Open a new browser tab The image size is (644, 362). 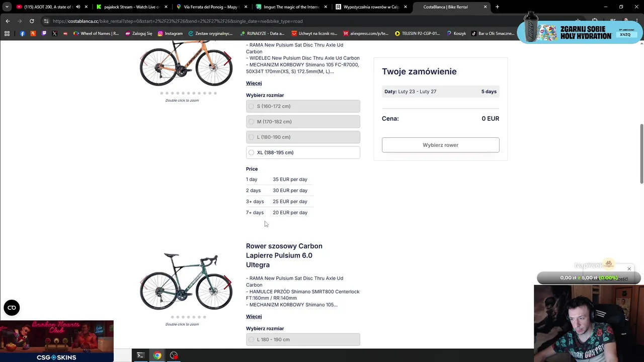[x=497, y=7]
